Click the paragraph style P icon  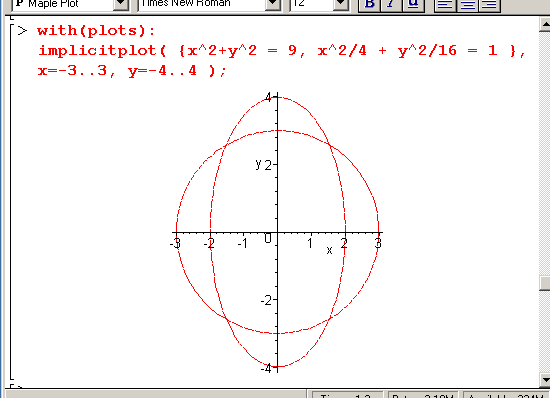pyautogui.click(x=20, y=4)
